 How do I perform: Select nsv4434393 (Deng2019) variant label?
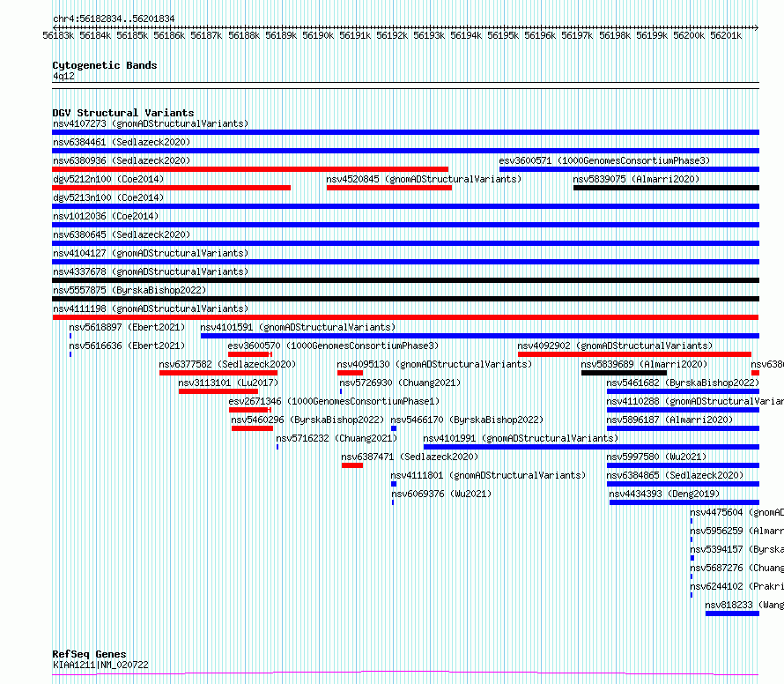coord(664,494)
